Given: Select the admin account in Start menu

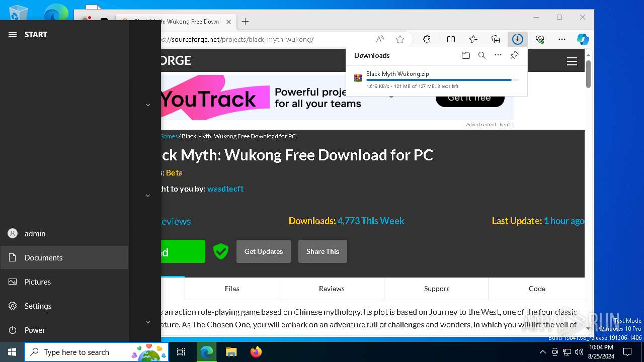Looking at the screenshot, I should point(64,233).
